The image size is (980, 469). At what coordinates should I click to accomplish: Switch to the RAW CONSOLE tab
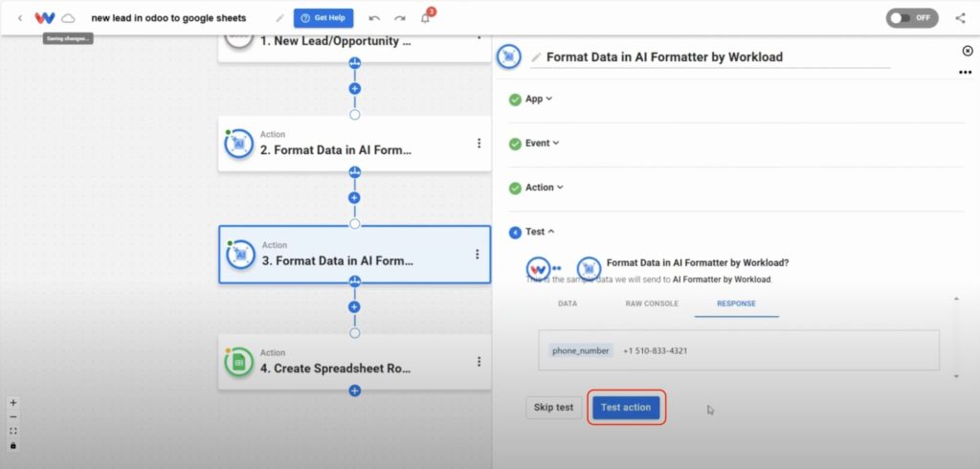652,303
